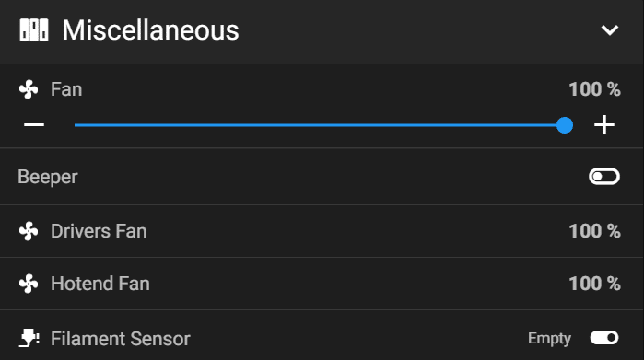
Task: Collapse the Miscellaneous panel chevron
Action: [x=610, y=30]
